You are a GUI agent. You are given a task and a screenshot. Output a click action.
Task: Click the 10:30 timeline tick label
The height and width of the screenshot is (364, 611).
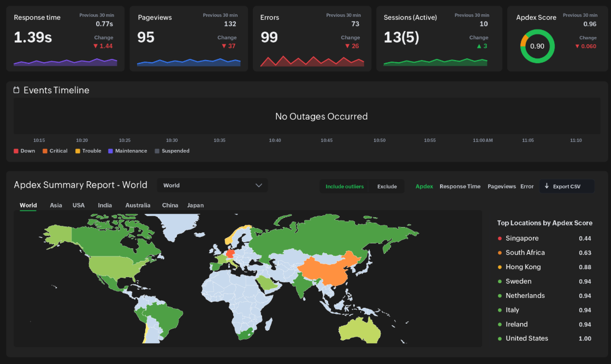point(172,140)
